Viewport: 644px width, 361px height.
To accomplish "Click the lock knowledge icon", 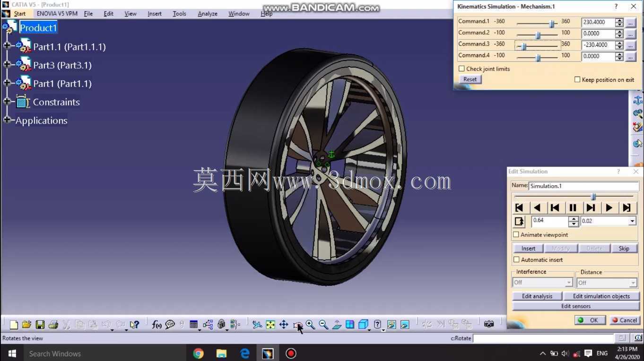I will pyautogui.click(x=221, y=325).
